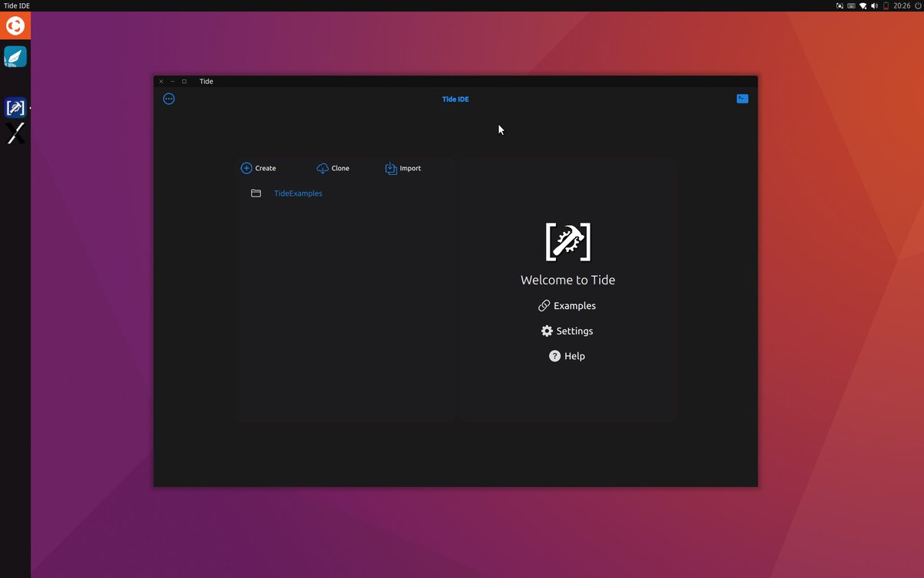Open the Examples link

574,306
